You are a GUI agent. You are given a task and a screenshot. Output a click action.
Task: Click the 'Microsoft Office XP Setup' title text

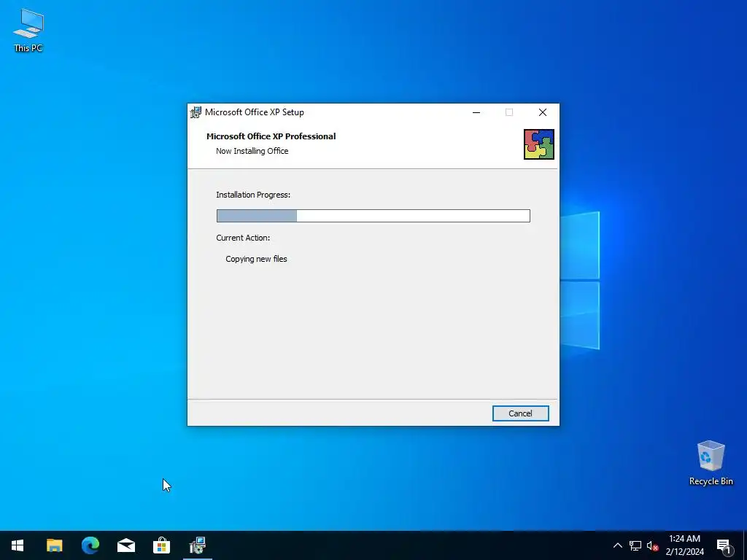tap(255, 112)
